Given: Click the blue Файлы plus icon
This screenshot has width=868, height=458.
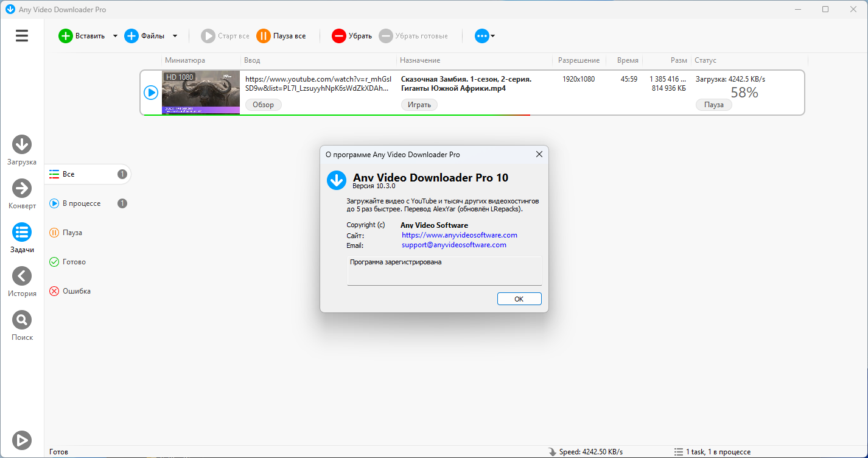Looking at the screenshot, I should pyautogui.click(x=131, y=36).
